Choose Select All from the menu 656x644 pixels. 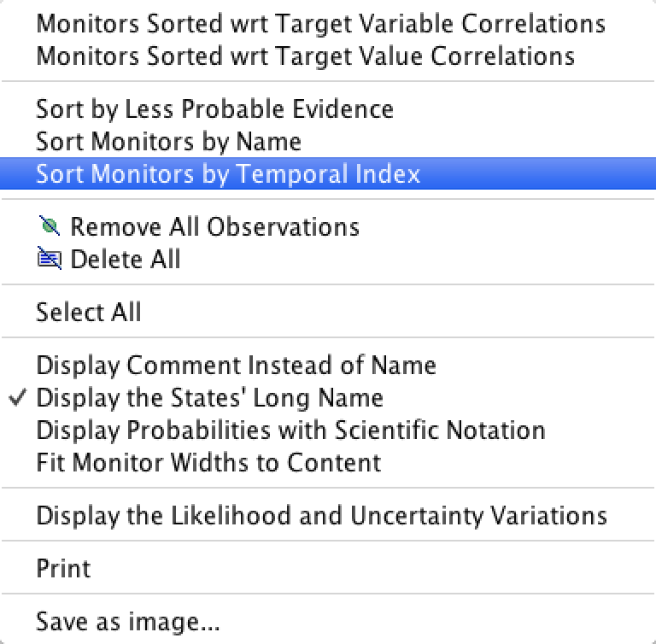point(328,312)
